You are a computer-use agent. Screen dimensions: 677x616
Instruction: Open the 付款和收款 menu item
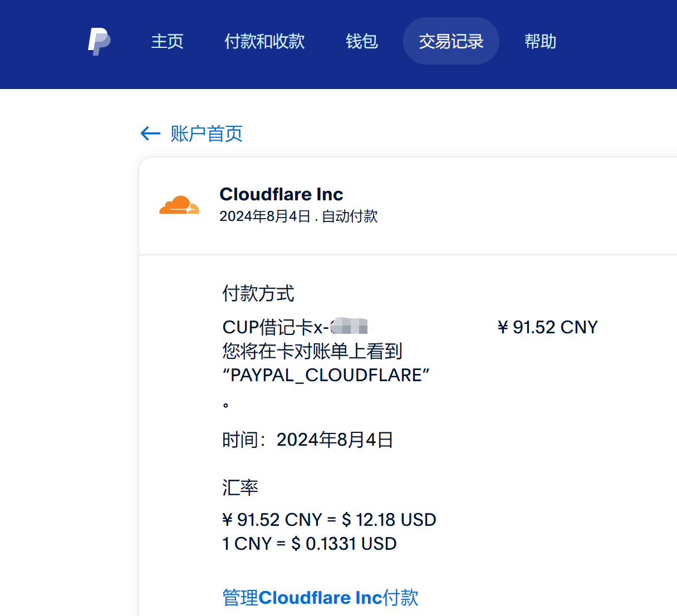(x=264, y=42)
